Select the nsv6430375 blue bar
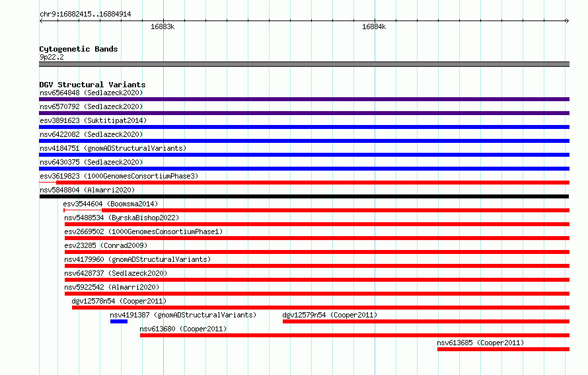Image resolution: width=588 pixels, height=375 pixels. click(x=304, y=169)
